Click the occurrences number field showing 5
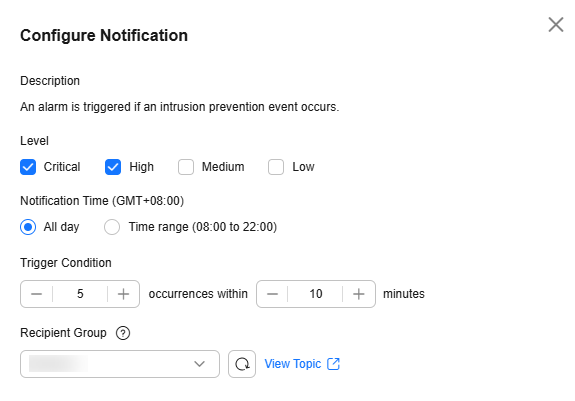The image size is (575, 401). click(x=80, y=294)
